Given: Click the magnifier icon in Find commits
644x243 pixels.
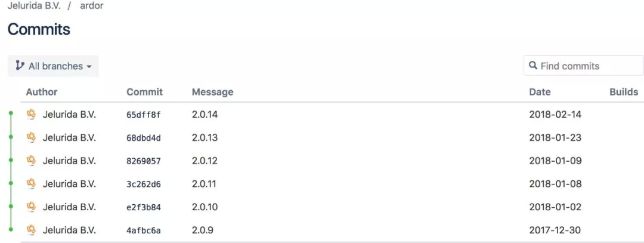Looking at the screenshot, I should click(x=533, y=66).
